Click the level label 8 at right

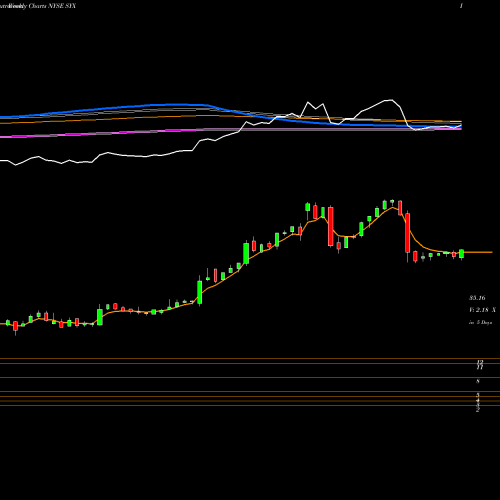(478, 381)
